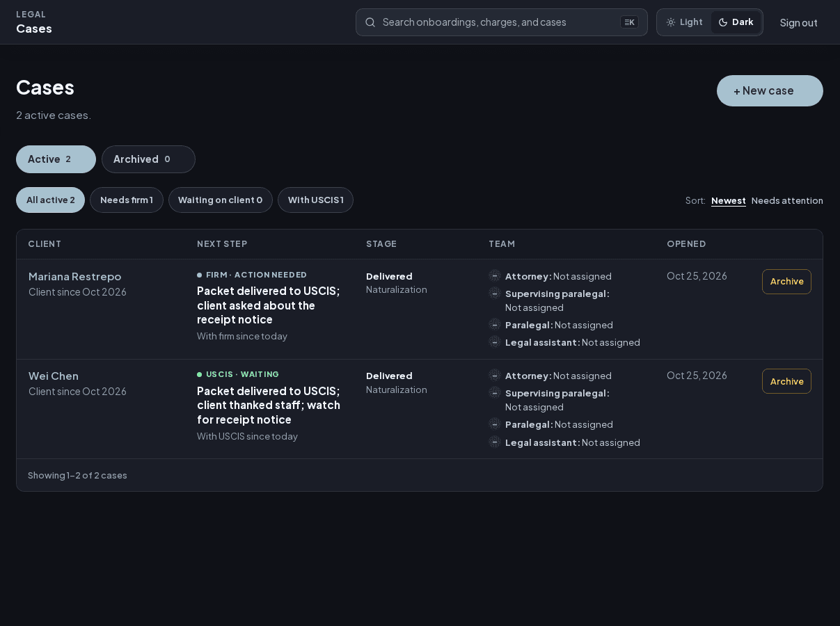840x626 pixels.
Task: Archive Wei Chen's case
Action: pos(786,381)
